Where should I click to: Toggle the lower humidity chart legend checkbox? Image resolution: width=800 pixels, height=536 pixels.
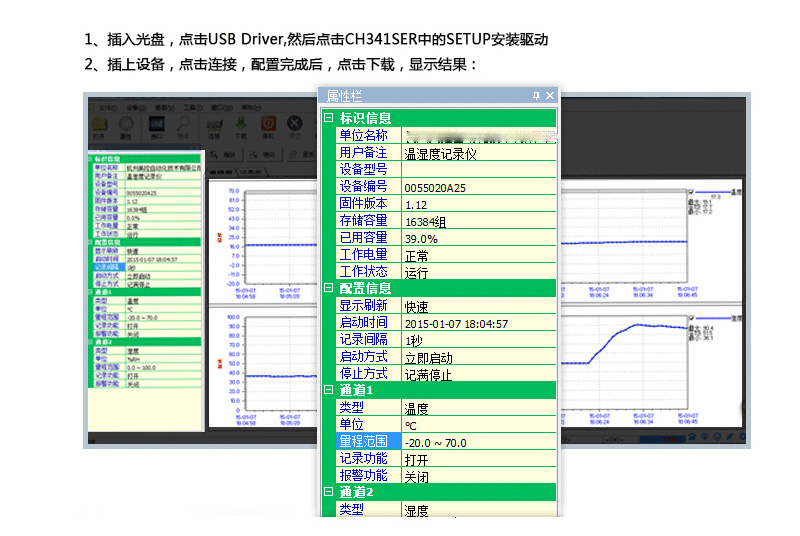point(690,318)
